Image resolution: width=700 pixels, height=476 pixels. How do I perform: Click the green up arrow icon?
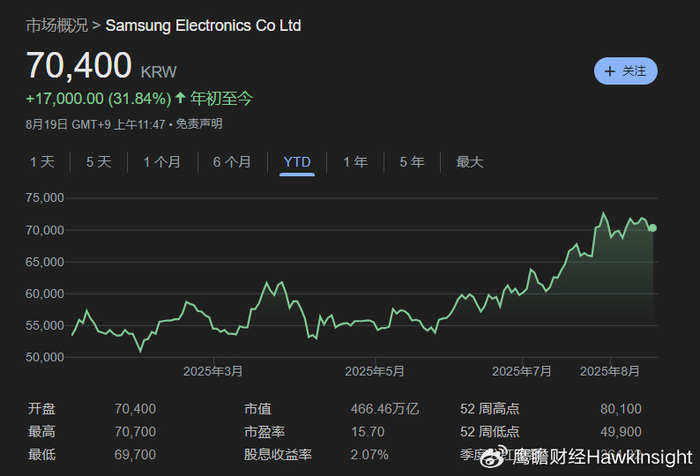pyautogui.click(x=180, y=97)
